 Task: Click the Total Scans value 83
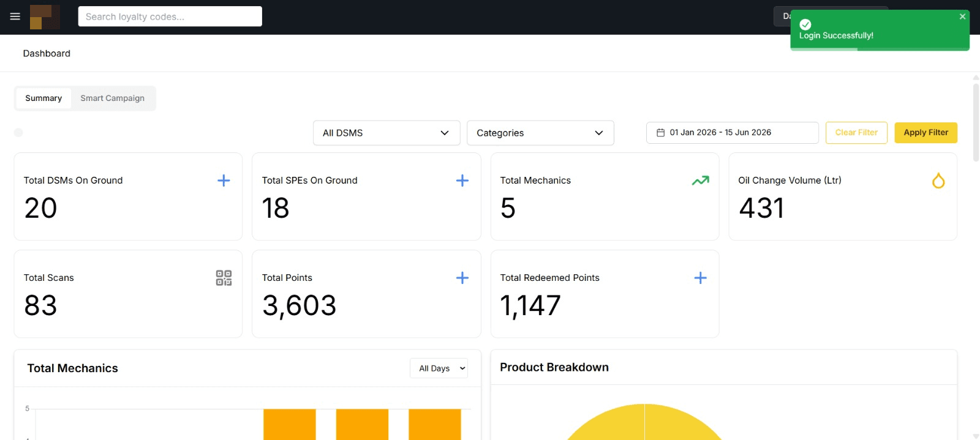(40, 305)
